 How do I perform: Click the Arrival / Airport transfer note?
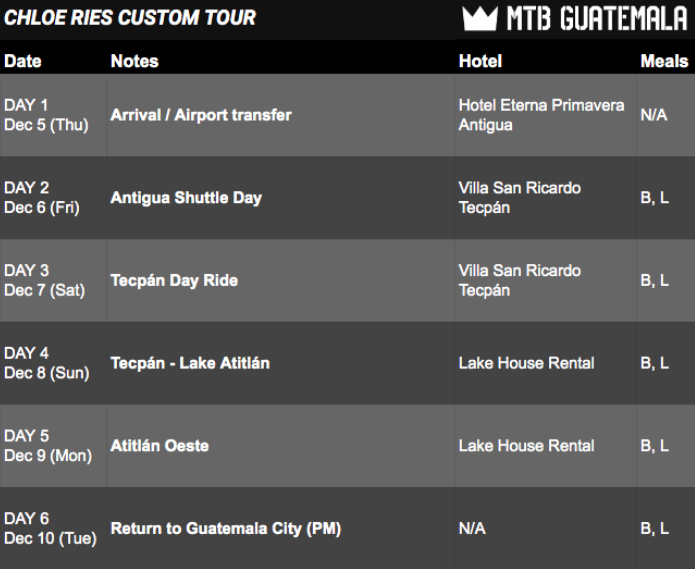click(x=201, y=115)
